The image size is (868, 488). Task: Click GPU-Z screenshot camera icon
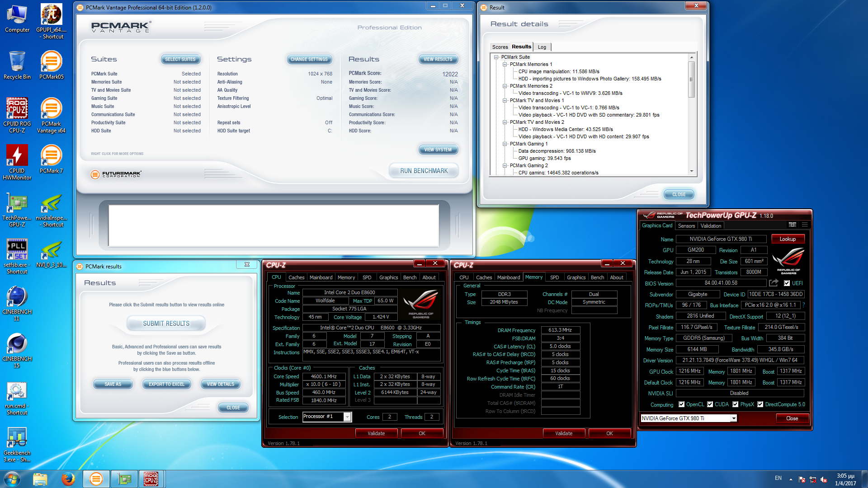coord(793,225)
